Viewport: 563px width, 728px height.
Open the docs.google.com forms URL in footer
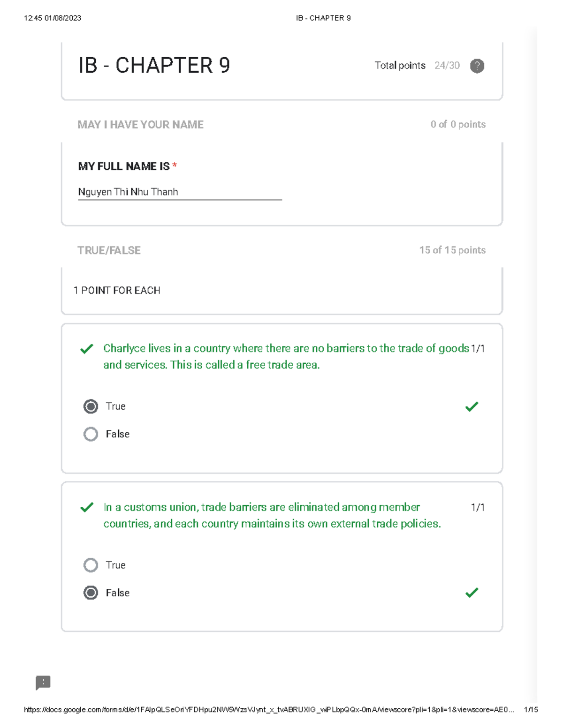(269, 710)
